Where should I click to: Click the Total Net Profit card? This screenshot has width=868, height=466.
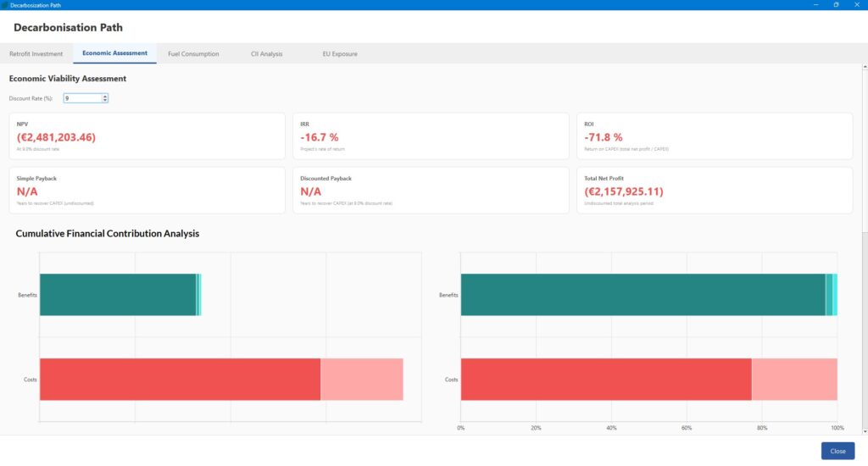click(714, 190)
